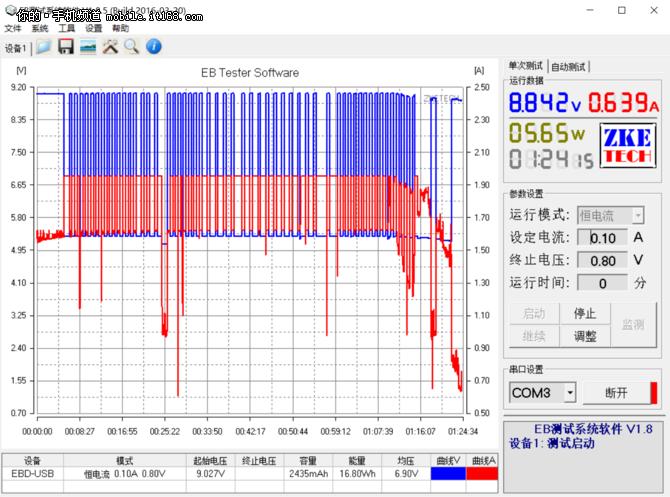The width and height of the screenshot is (670, 497).
Task: Click the 终止电压 column header
Action: click(259, 461)
